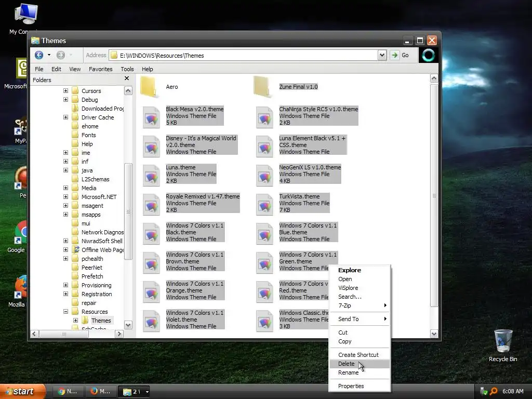Image resolution: width=532 pixels, height=399 pixels.
Task: Choose Rename from the context menu
Action: (x=360, y=373)
